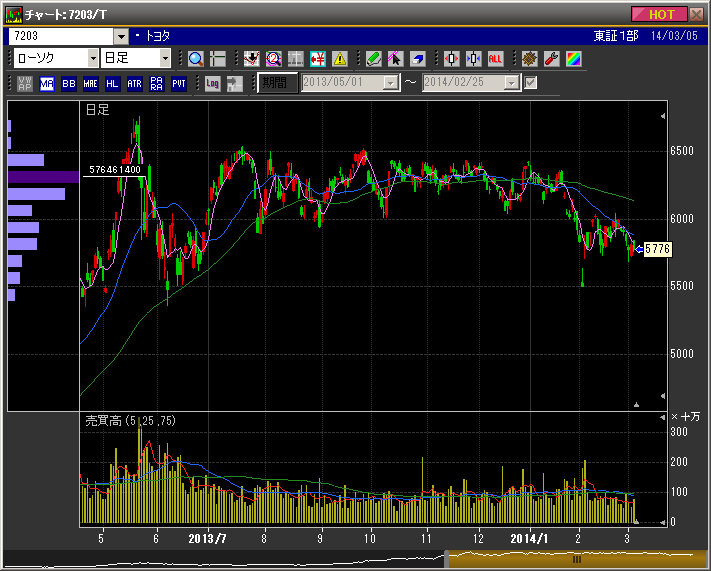Screen dimensions: 711x571
Task: Click the red ALL button
Action: coord(495,59)
